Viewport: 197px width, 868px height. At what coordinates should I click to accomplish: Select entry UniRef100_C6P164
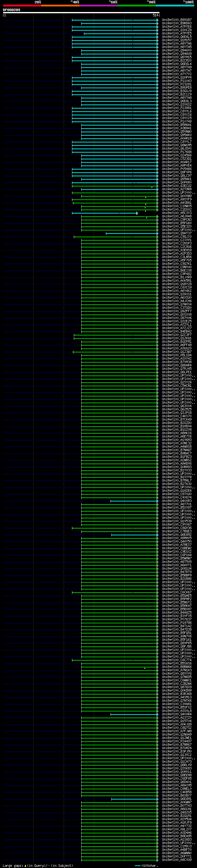point(177,555)
